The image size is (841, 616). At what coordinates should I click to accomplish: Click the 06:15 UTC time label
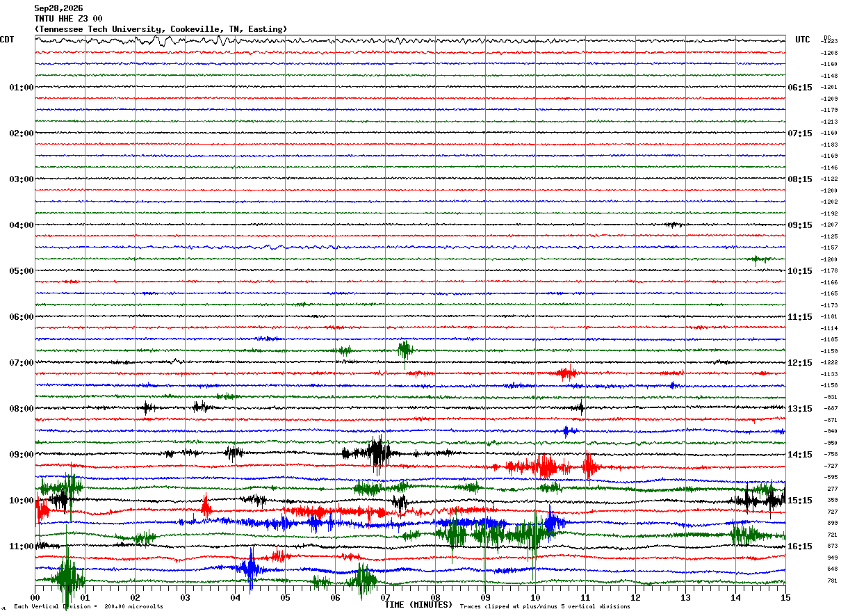click(799, 88)
